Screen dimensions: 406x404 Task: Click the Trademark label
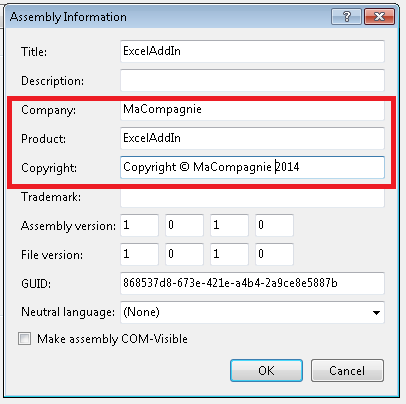[x=51, y=197]
